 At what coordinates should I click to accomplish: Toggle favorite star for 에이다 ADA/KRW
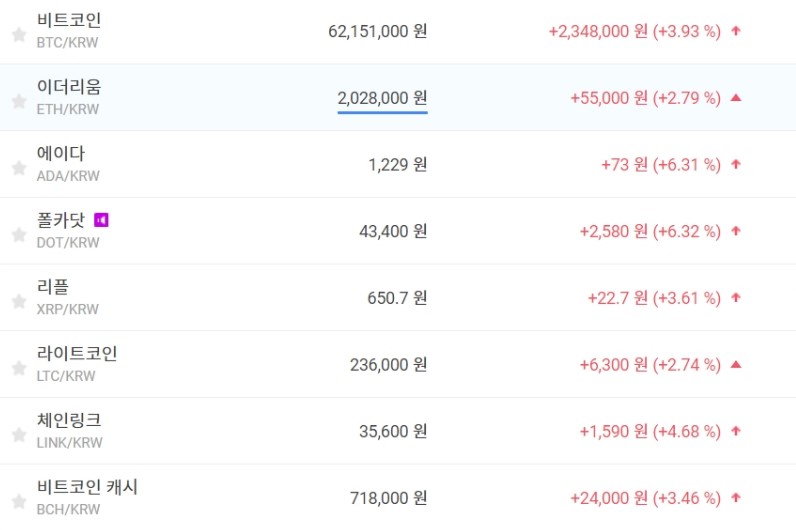(18, 168)
